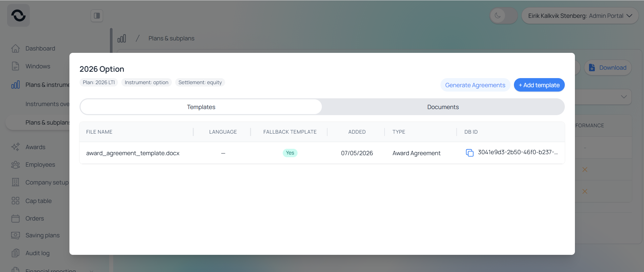Go to Dashboard in sidebar
The image size is (644, 272).
pos(40,48)
